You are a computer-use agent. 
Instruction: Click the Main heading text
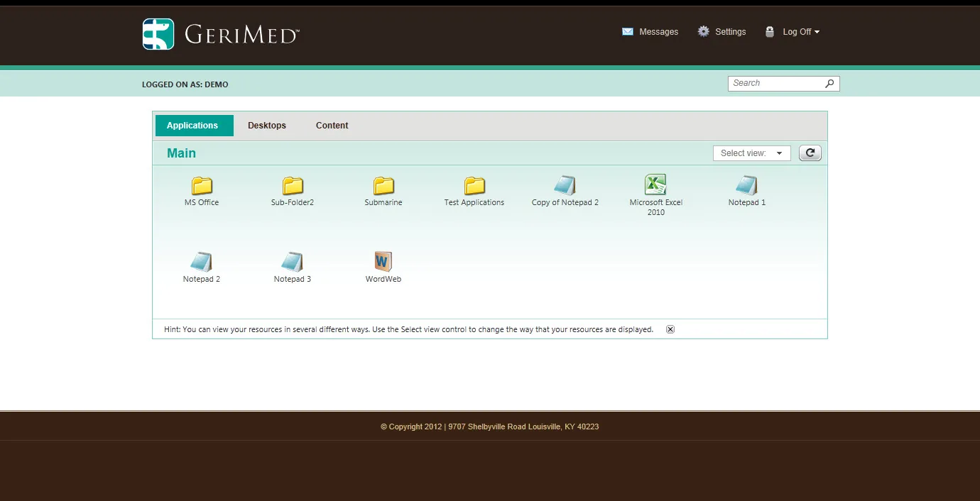pyautogui.click(x=181, y=153)
